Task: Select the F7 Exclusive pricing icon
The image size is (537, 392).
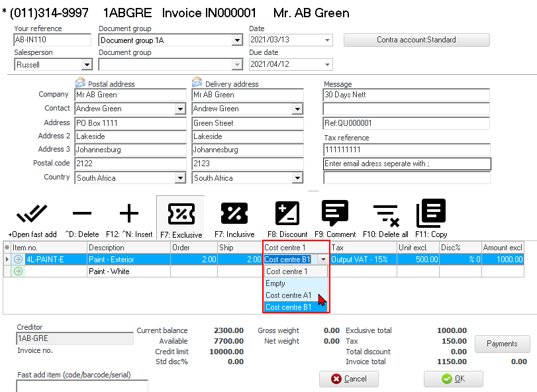Action: (181, 214)
